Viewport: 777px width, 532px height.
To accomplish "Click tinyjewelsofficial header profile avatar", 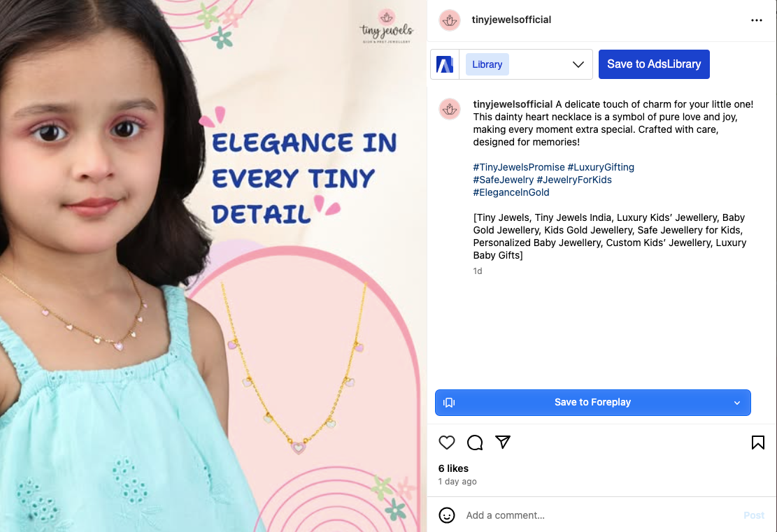I will coord(449,20).
